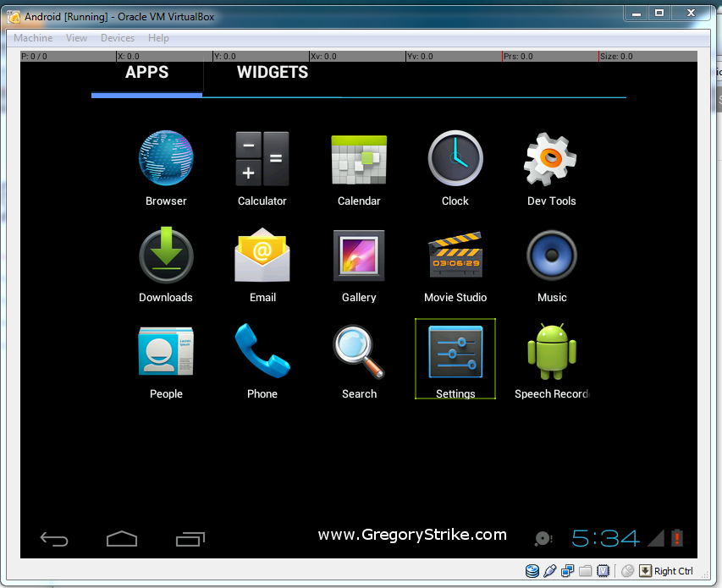Open the highlighted Settings app
The width and height of the screenshot is (722, 588).
click(455, 353)
